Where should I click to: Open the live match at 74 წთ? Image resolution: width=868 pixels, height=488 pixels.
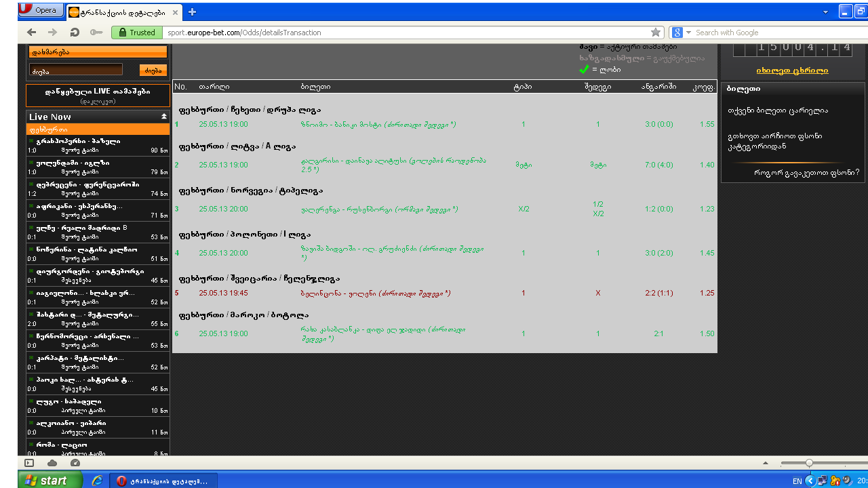click(98, 189)
